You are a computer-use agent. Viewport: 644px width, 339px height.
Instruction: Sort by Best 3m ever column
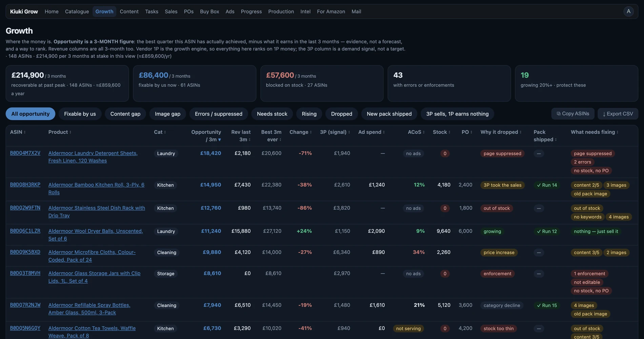pyautogui.click(x=271, y=136)
